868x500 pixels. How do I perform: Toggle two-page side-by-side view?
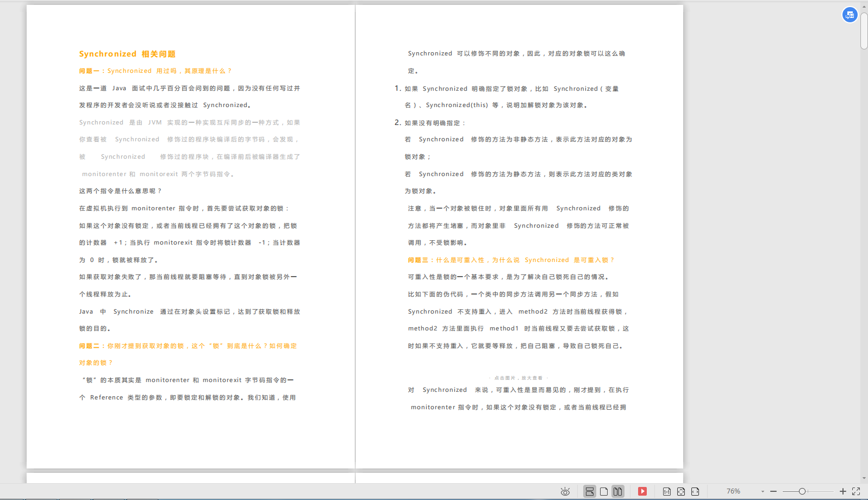click(618, 491)
